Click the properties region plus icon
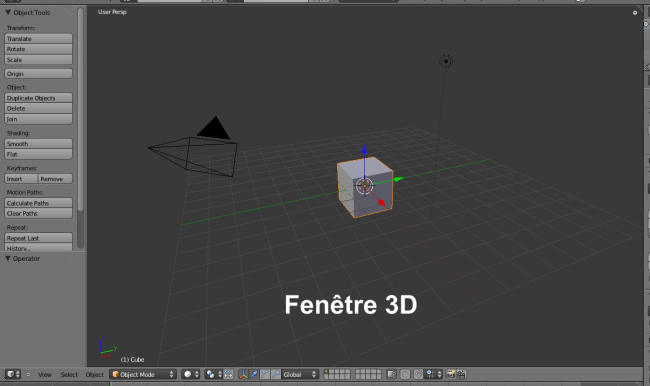The height and width of the screenshot is (386, 650). [x=635, y=13]
